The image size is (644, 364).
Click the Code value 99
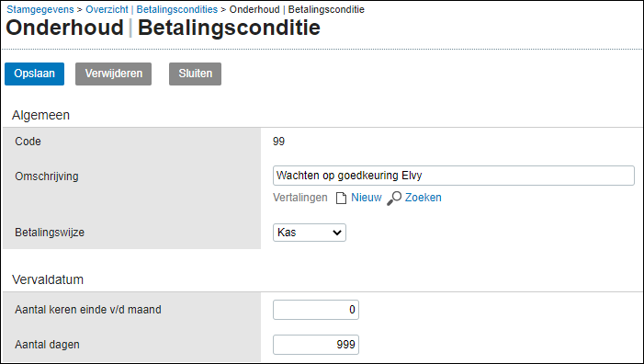pyautogui.click(x=278, y=142)
